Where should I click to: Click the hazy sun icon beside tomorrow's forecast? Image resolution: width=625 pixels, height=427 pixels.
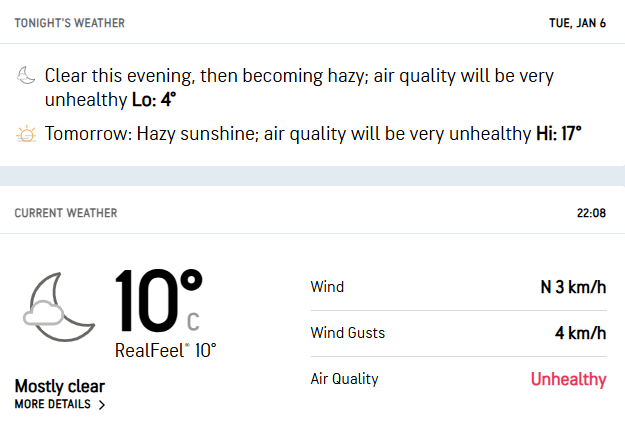[26, 133]
